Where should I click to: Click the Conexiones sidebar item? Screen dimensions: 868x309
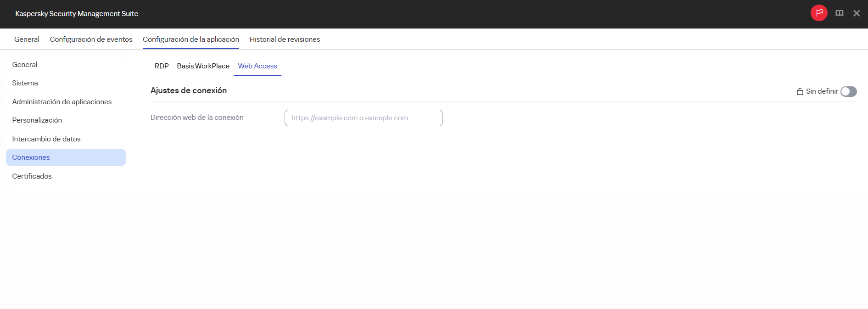coord(66,157)
